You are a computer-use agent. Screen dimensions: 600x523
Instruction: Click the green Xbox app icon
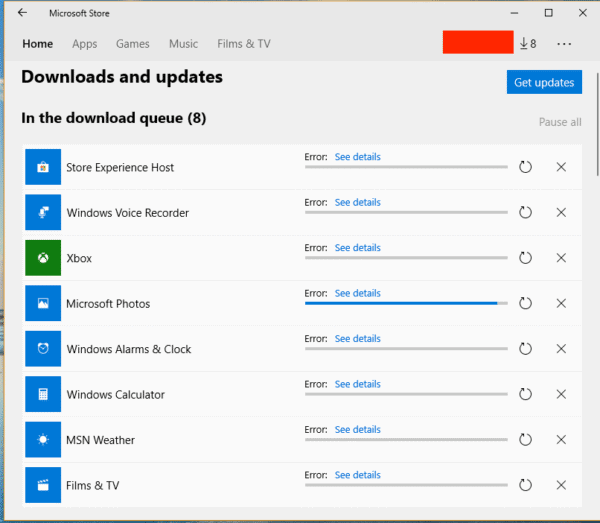tap(43, 258)
